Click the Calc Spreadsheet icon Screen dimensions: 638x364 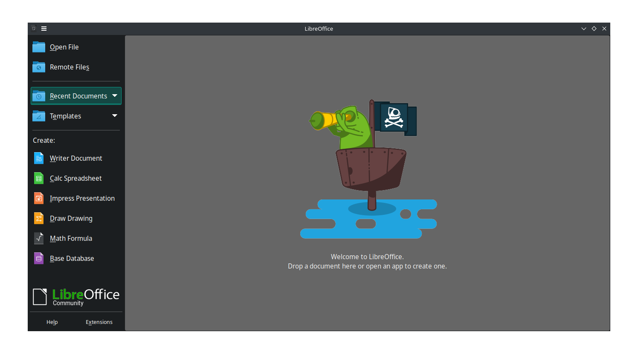[x=39, y=178]
